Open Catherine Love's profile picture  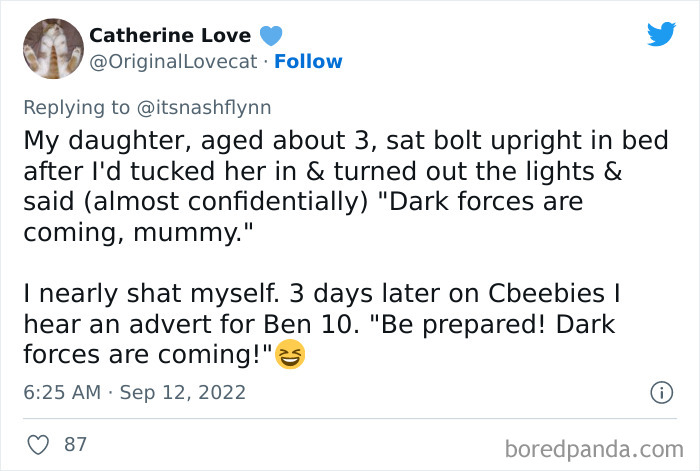(x=52, y=48)
